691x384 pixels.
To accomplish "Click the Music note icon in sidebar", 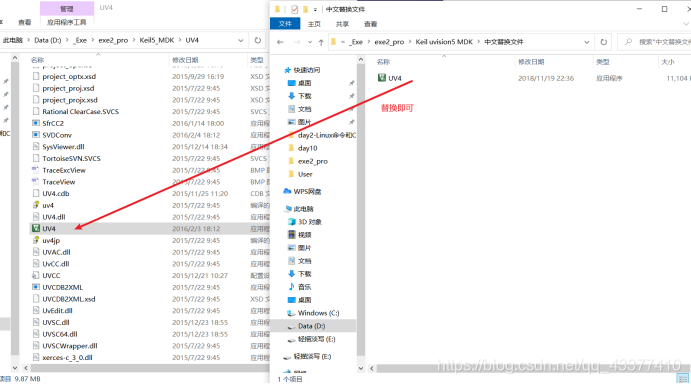I will coord(291,287).
